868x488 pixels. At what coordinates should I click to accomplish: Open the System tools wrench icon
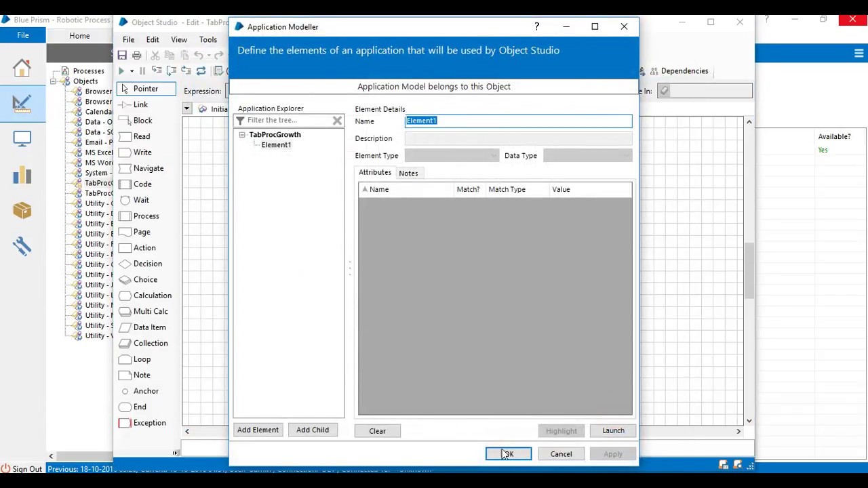22,245
